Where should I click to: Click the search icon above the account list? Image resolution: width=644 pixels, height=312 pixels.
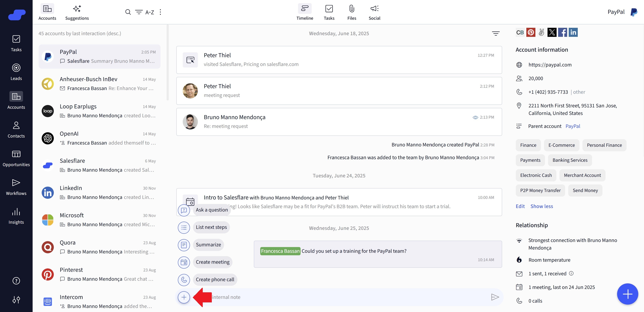[128, 12]
